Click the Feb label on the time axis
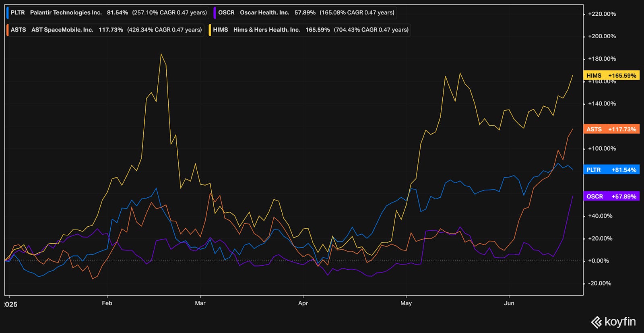644x333 pixels. (107, 303)
